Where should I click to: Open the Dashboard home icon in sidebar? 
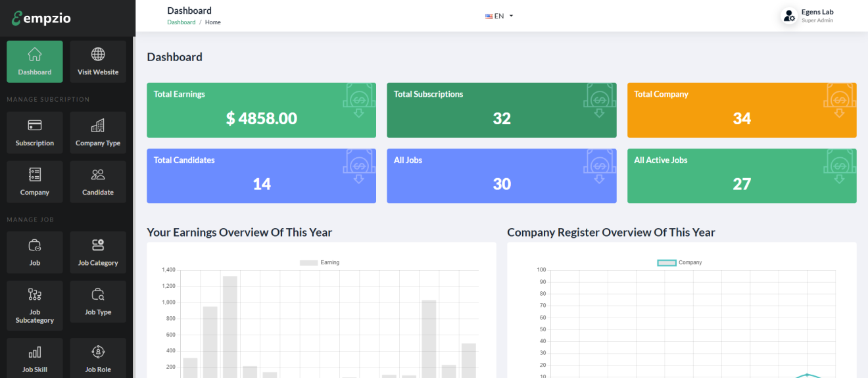pos(35,55)
